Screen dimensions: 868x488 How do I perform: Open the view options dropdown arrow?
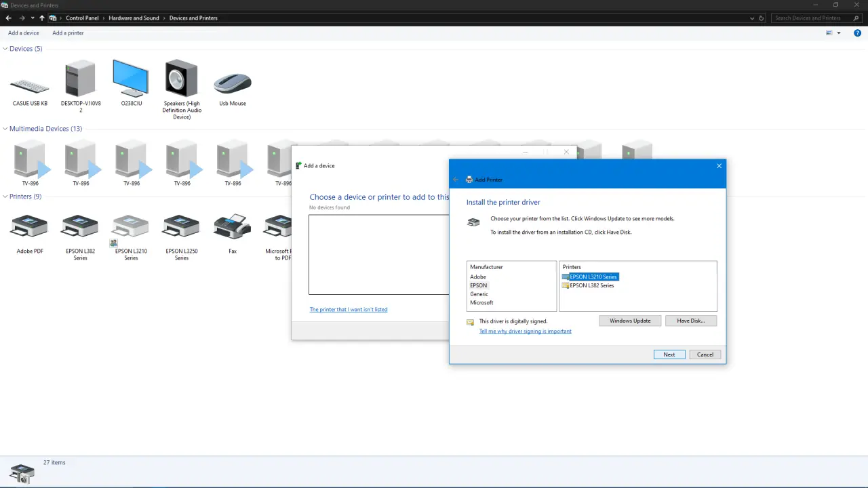[839, 33]
